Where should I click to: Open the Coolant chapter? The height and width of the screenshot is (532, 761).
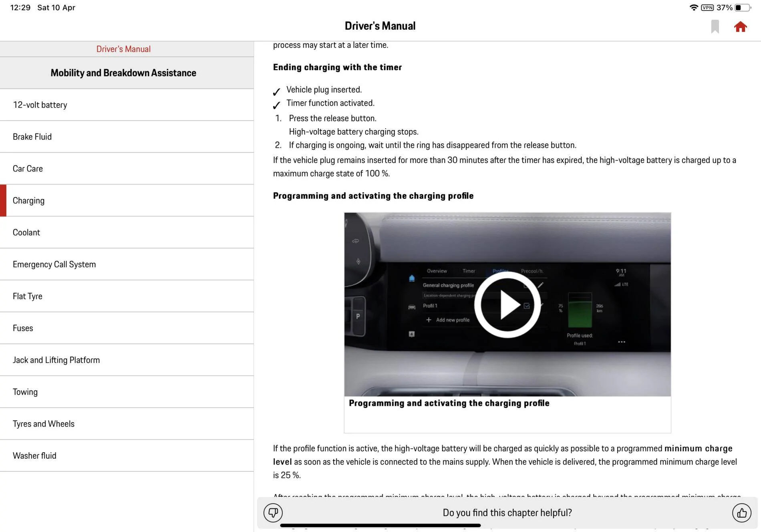[x=127, y=232]
